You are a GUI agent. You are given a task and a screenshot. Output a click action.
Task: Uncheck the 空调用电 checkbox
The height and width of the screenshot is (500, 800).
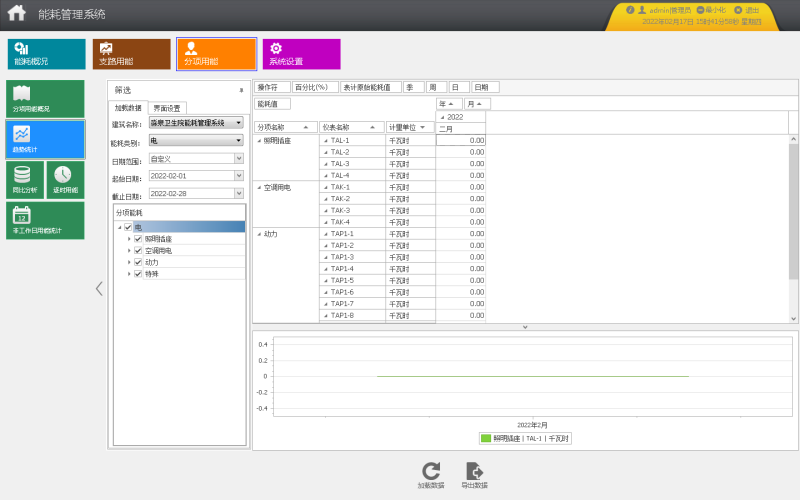[x=138, y=251]
